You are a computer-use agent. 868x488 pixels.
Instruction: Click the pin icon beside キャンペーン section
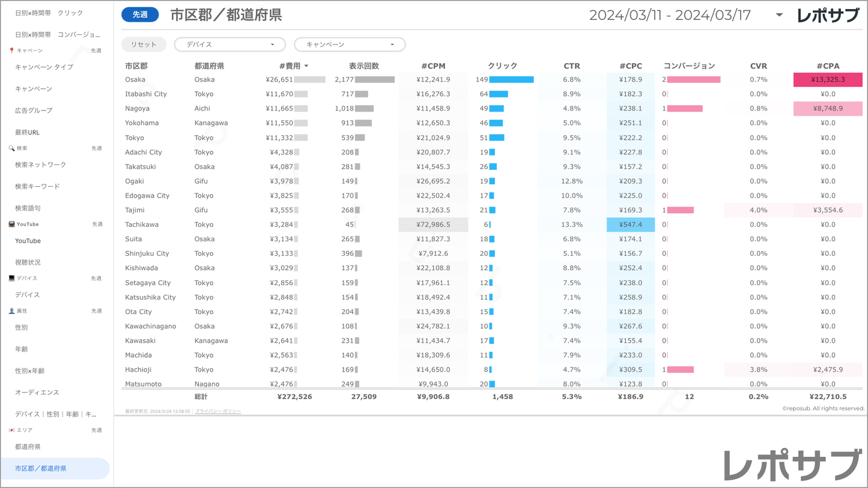point(11,50)
